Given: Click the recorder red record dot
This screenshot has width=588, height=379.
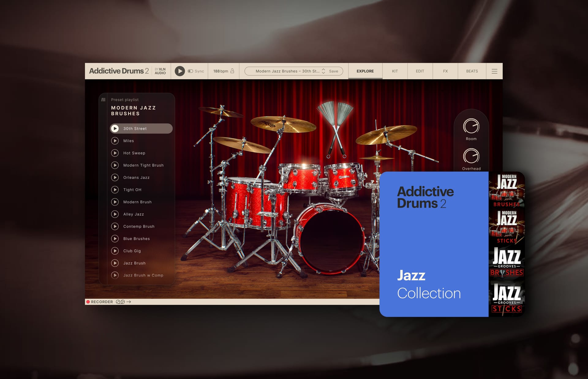Looking at the screenshot, I should (88, 302).
